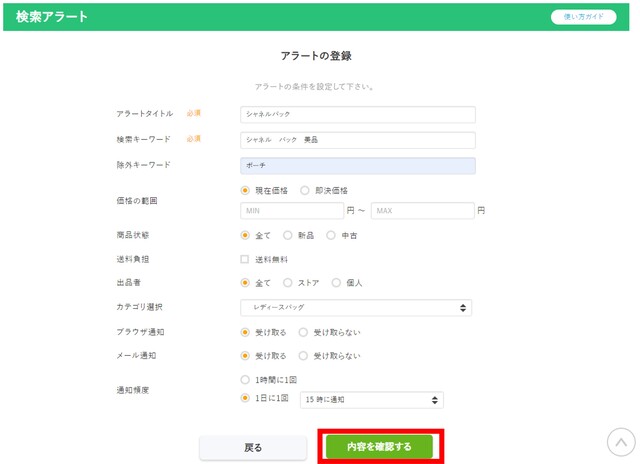This screenshot has width=640, height=464.
Task: Click the scroll-to-top arrow icon
Action: (x=620, y=441)
